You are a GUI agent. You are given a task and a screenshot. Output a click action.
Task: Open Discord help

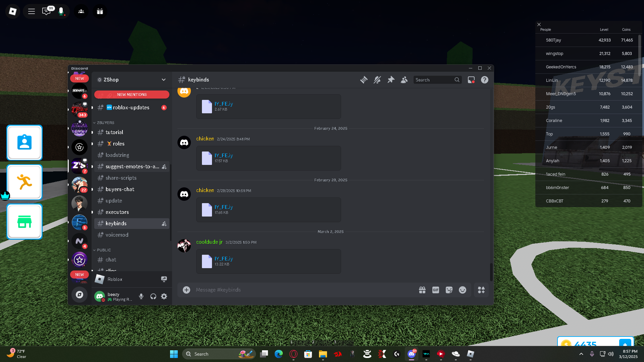485,80
